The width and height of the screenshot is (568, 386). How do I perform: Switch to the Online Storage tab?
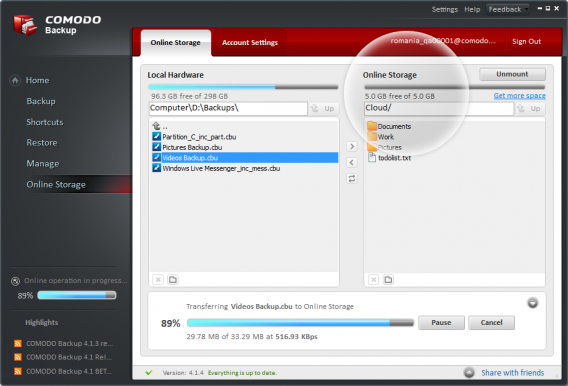[176, 43]
